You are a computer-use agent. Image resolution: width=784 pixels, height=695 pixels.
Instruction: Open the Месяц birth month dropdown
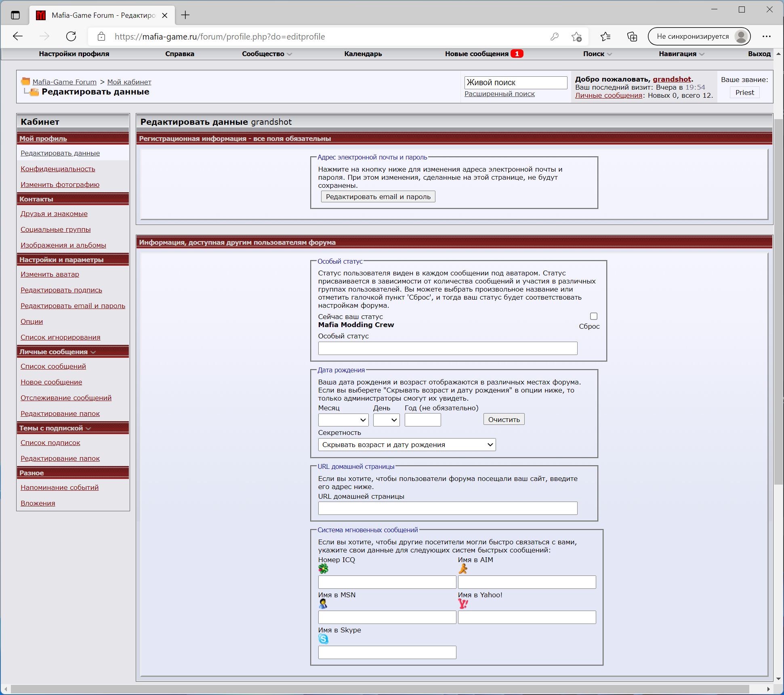(x=343, y=420)
